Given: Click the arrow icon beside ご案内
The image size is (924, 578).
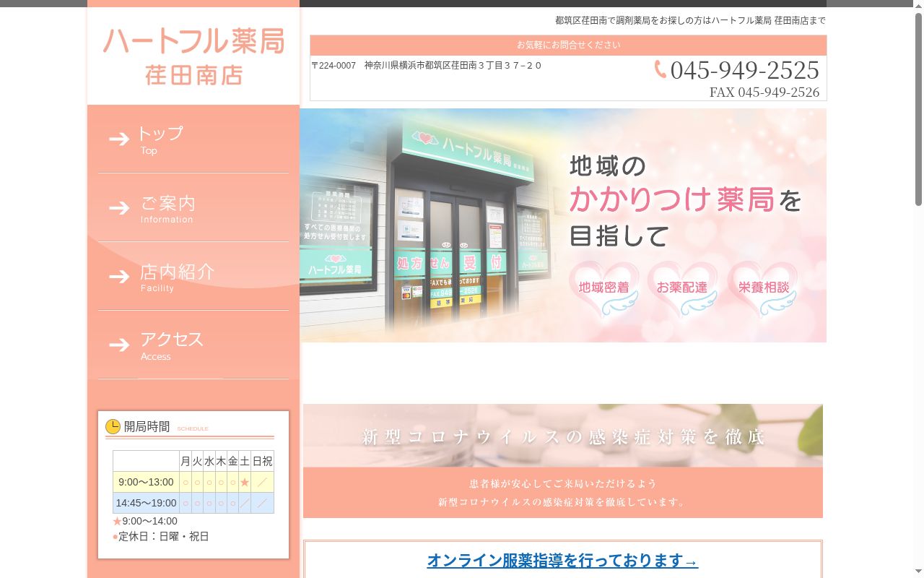Looking at the screenshot, I should pyautogui.click(x=119, y=208).
